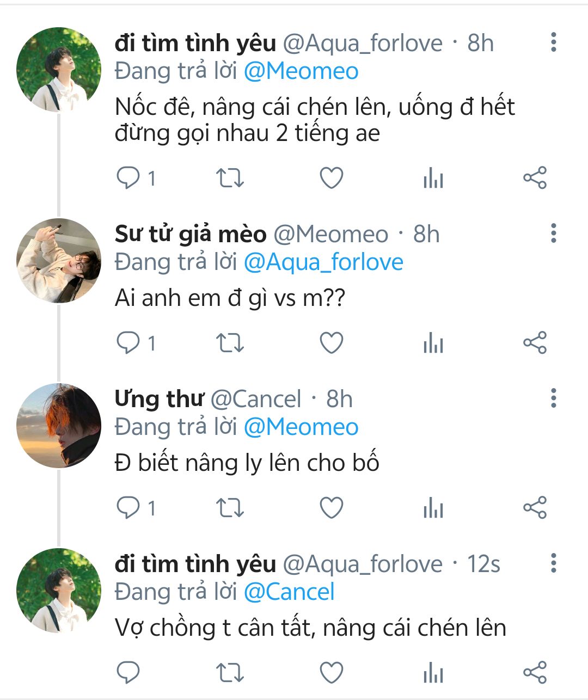This screenshot has width=588, height=700.
Task: Like Sư tử giả mèo's reply
Action: tap(331, 343)
